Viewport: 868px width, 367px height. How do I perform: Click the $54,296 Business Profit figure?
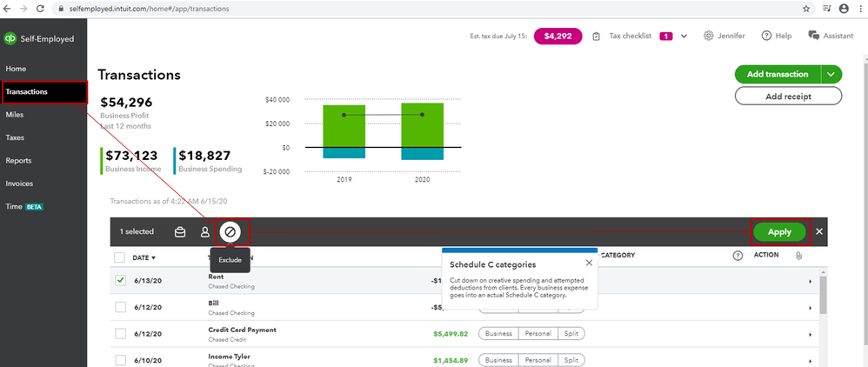point(126,103)
